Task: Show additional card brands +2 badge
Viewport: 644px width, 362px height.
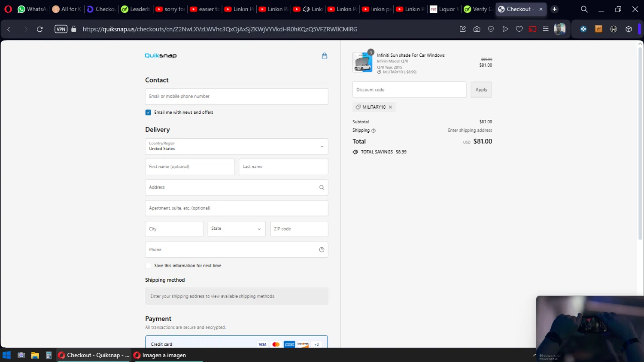Action: [316, 344]
